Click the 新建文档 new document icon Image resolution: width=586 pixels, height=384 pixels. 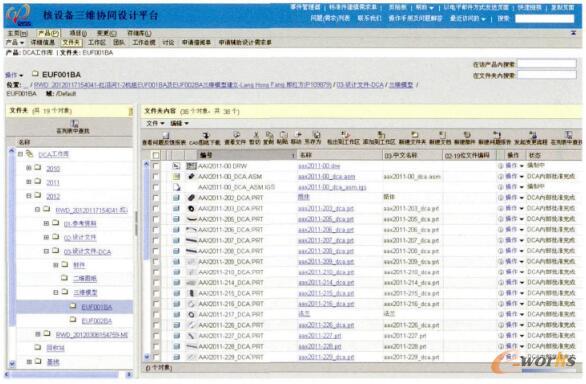click(x=442, y=135)
